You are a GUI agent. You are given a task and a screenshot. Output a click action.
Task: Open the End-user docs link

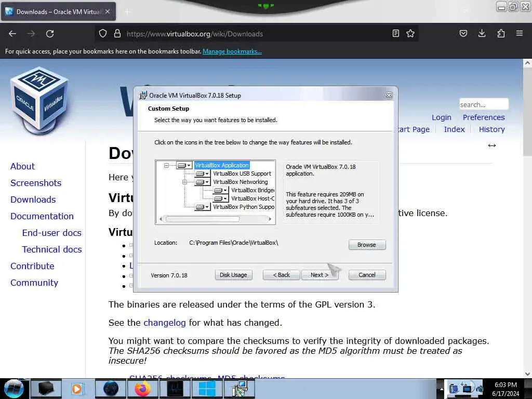[51, 233]
